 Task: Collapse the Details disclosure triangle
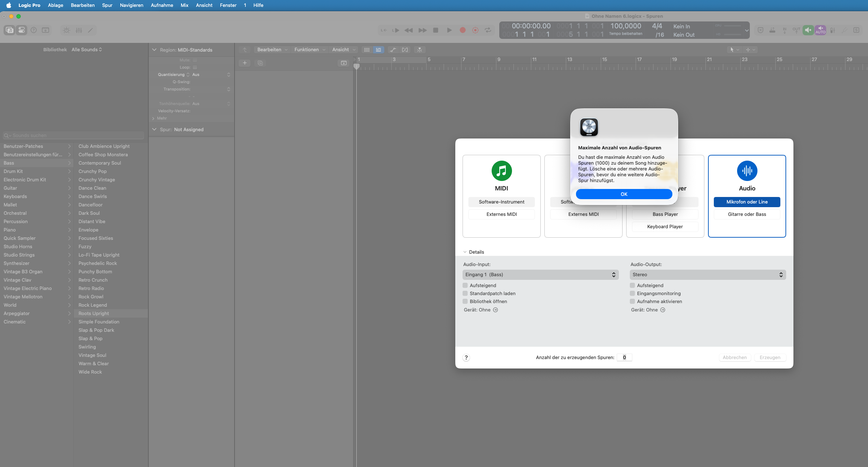[465, 252]
